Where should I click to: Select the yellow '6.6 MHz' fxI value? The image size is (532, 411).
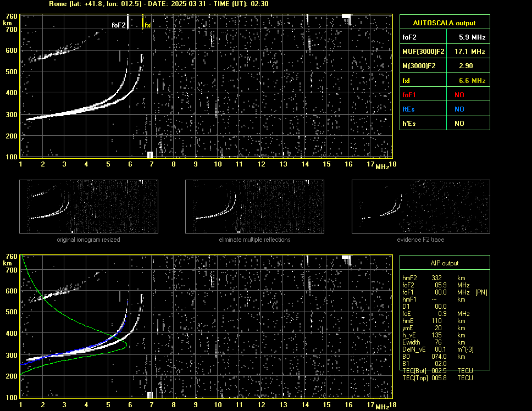tap(472, 81)
